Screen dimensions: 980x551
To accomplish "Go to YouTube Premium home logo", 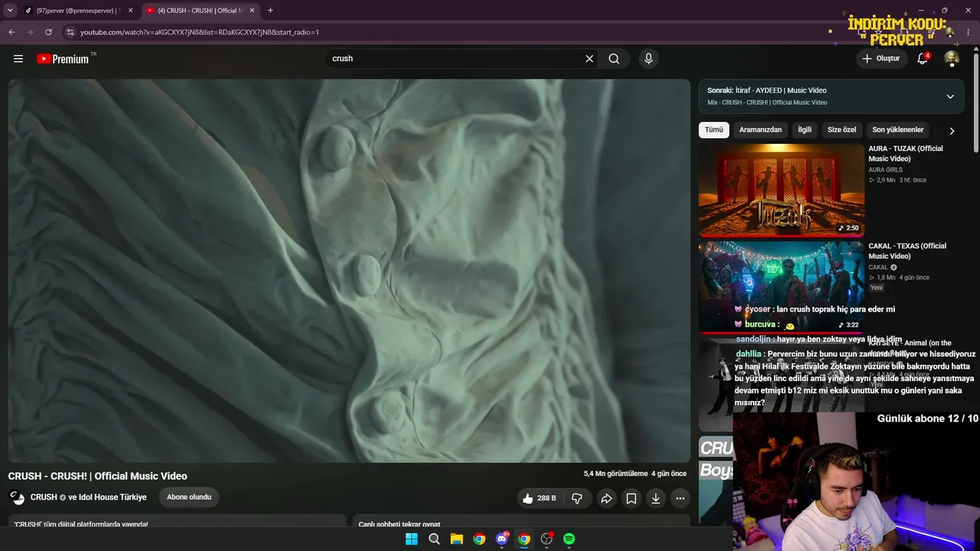I will [x=64, y=59].
